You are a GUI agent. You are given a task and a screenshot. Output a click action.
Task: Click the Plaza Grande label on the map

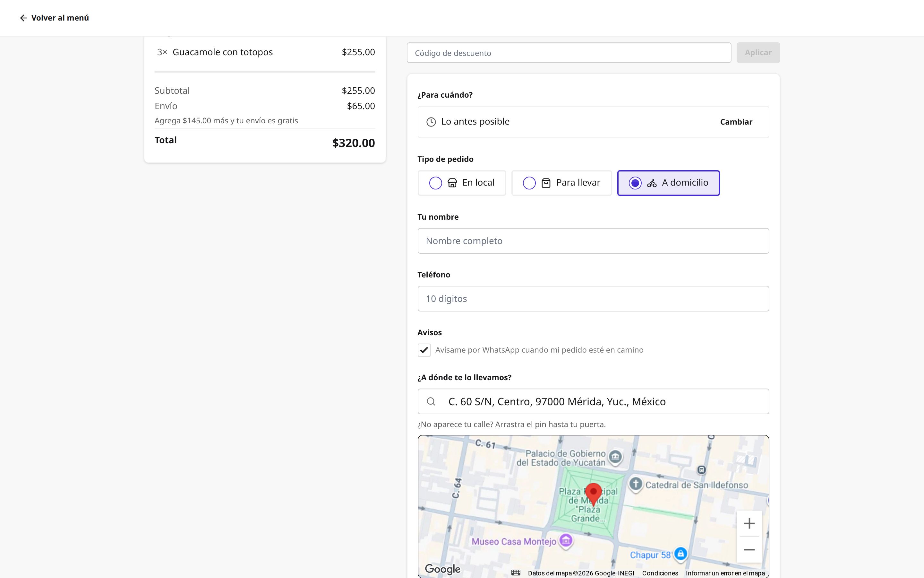[588, 505]
